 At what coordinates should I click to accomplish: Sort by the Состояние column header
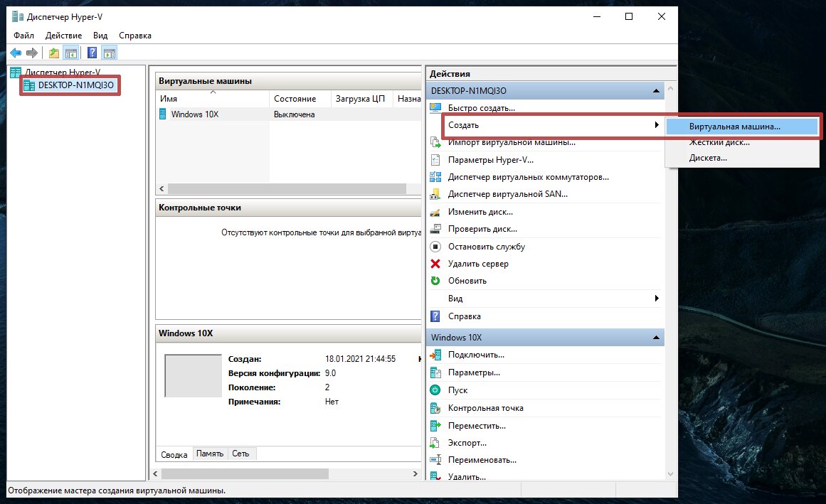tap(300, 98)
